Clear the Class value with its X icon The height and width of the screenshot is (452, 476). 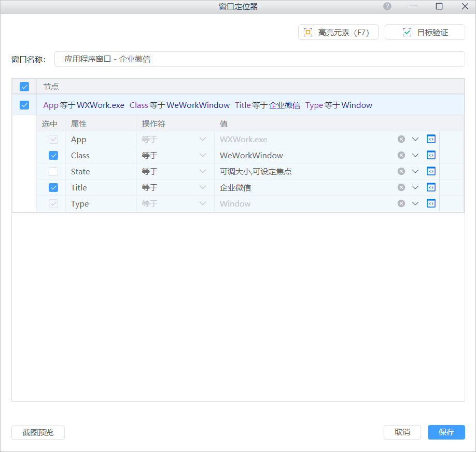tap(401, 155)
